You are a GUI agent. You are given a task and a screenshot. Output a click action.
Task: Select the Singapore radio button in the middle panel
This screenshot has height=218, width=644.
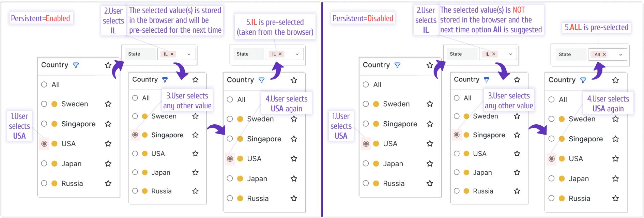pos(135,135)
